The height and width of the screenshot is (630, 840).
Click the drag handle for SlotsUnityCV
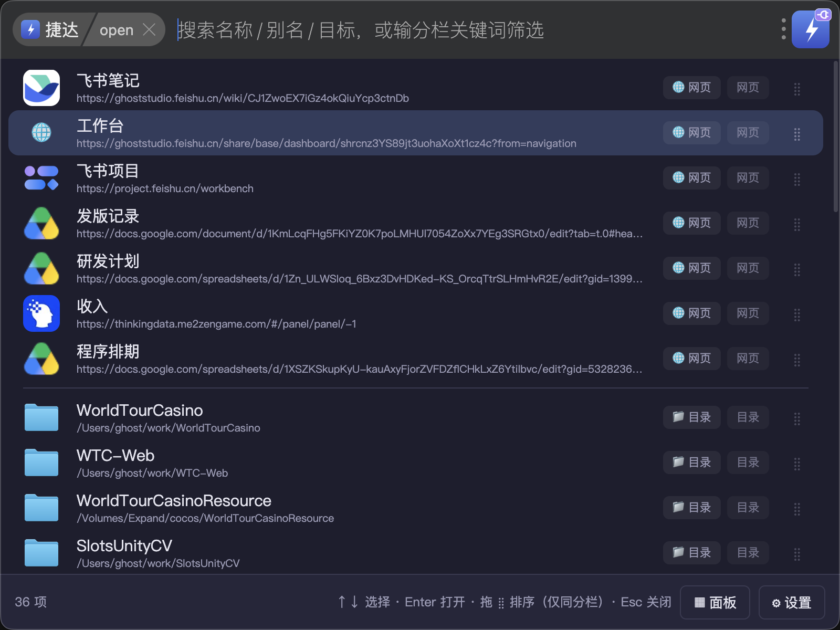click(x=797, y=554)
